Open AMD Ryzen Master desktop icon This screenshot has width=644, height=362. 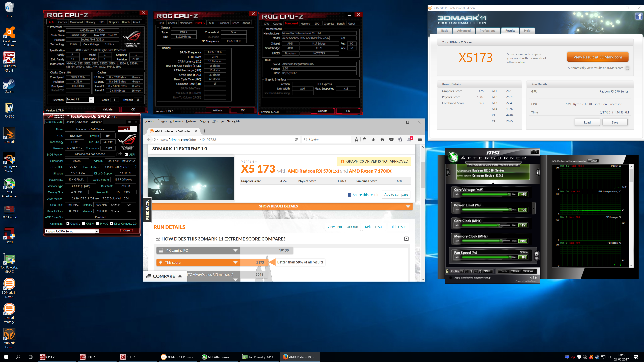9,162
